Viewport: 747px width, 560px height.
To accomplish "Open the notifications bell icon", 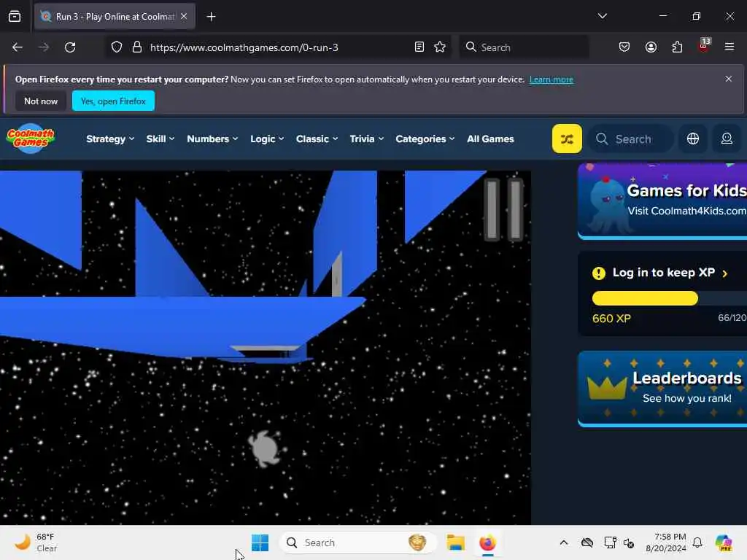I will [x=697, y=542].
